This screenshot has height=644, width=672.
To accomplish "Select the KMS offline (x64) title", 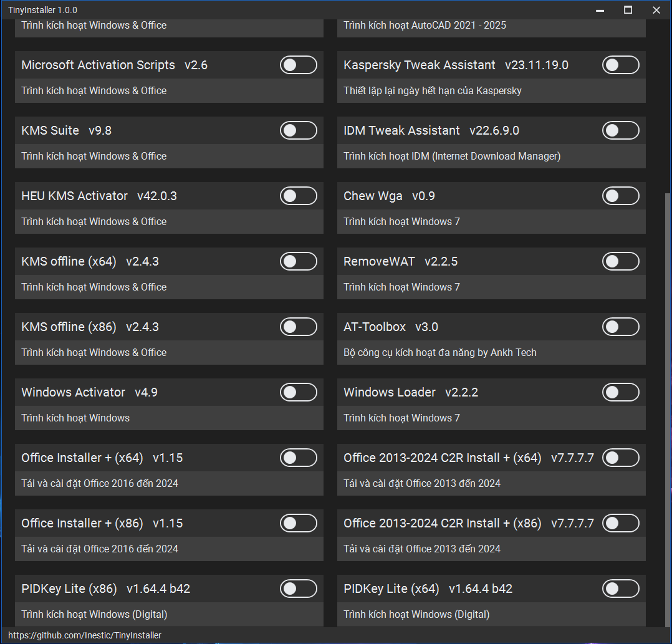I will click(x=69, y=261).
